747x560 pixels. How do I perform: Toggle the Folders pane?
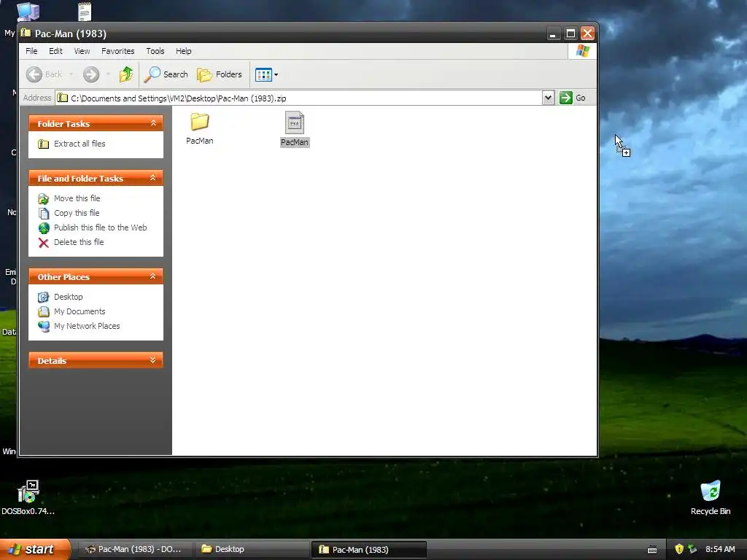[x=220, y=74]
